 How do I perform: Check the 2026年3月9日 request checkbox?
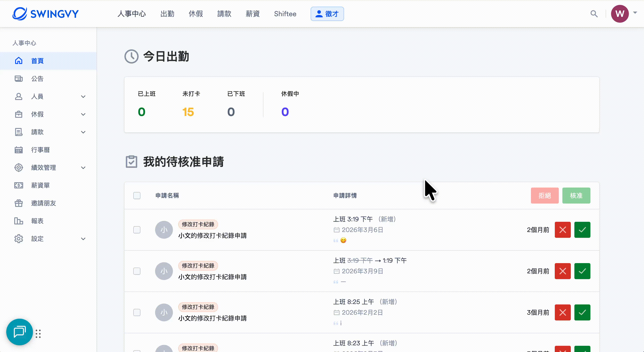click(x=137, y=271)
